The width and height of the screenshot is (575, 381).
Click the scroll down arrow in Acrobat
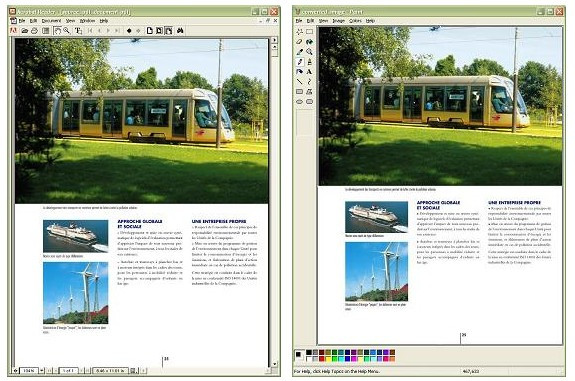click(x=275, y=364)
